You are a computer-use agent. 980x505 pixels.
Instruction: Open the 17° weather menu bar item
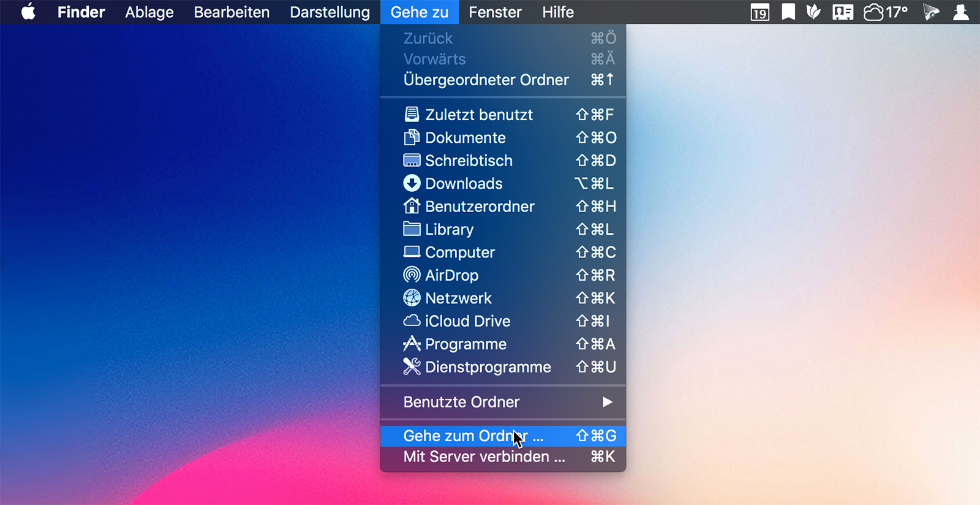point(886,12)
